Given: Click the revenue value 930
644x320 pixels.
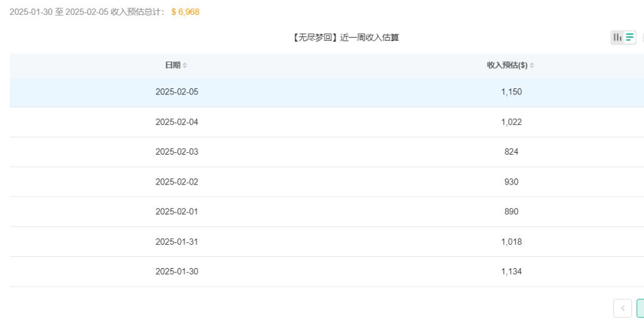Looking at the screenshot, I should 512,182.
